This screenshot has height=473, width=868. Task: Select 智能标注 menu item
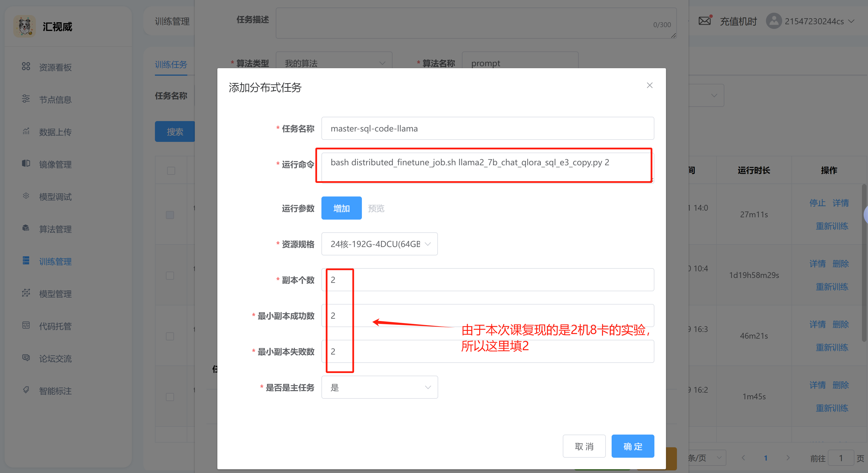click(x=55, y=390)
